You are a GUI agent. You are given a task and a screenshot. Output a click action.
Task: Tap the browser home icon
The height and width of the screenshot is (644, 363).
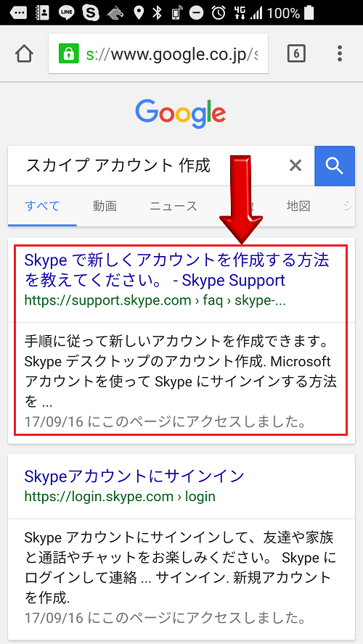tap(24, 54)
